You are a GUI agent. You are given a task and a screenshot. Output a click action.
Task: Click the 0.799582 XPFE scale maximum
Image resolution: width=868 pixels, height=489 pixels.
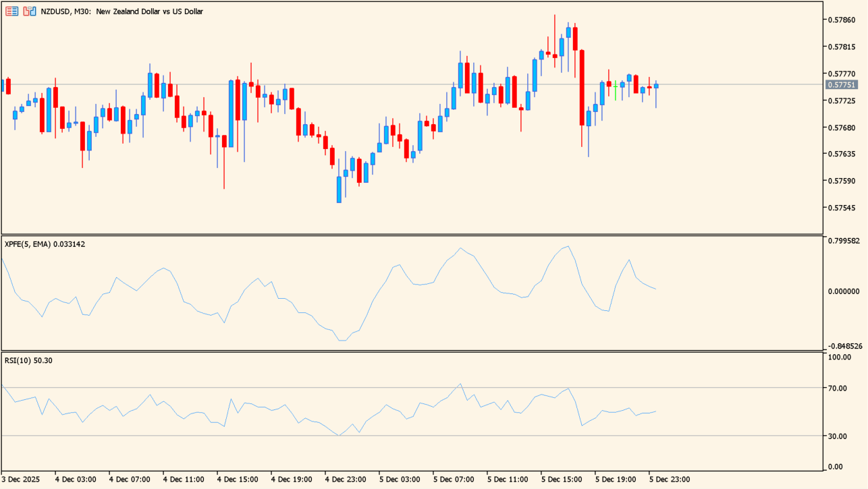[844, 241]
